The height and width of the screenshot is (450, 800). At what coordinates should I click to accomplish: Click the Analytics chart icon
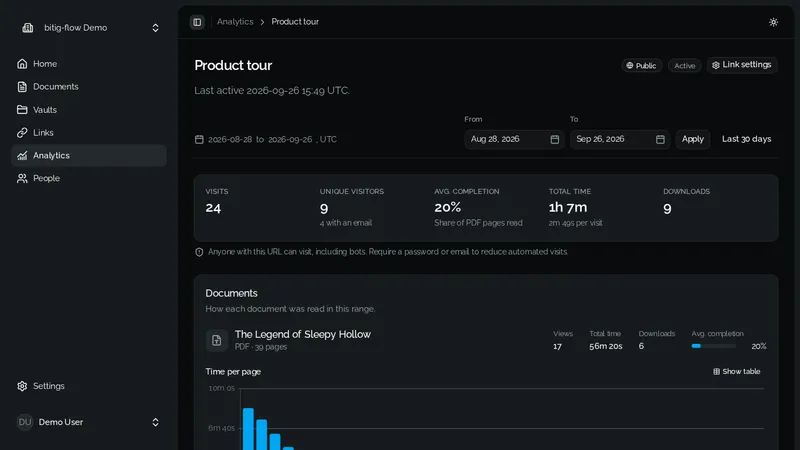click(22, 156)
